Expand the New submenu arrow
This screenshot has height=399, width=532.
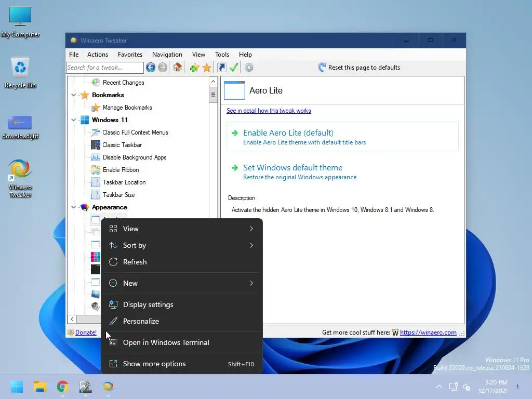tap(251, 283)
